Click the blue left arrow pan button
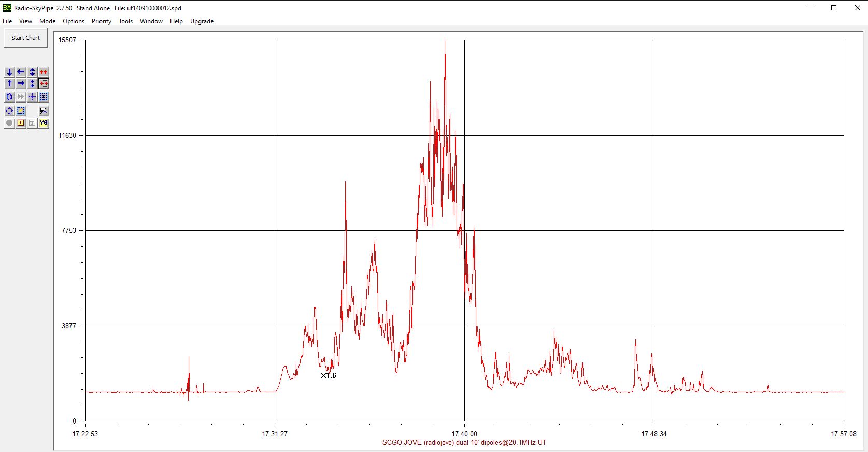The height and width of the screenshot is (452, 868). (21, 72)
